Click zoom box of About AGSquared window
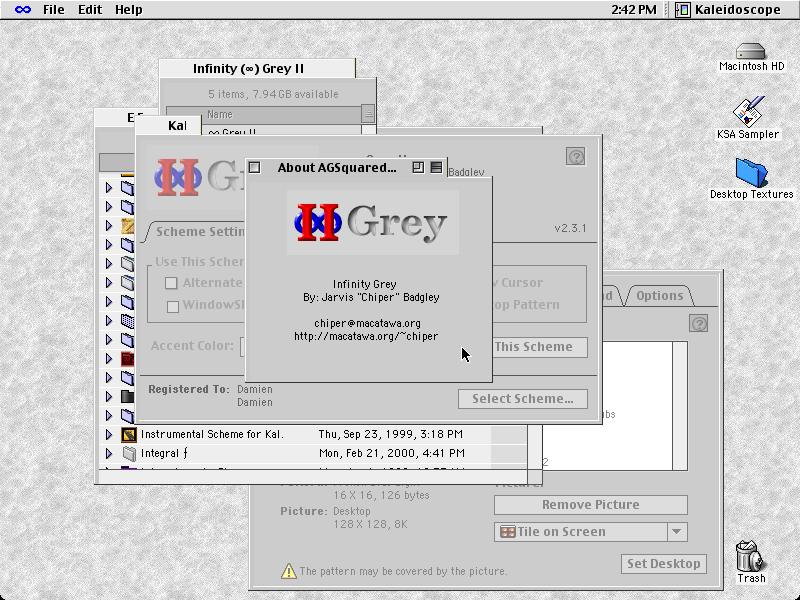 click(x=418, y=167)
